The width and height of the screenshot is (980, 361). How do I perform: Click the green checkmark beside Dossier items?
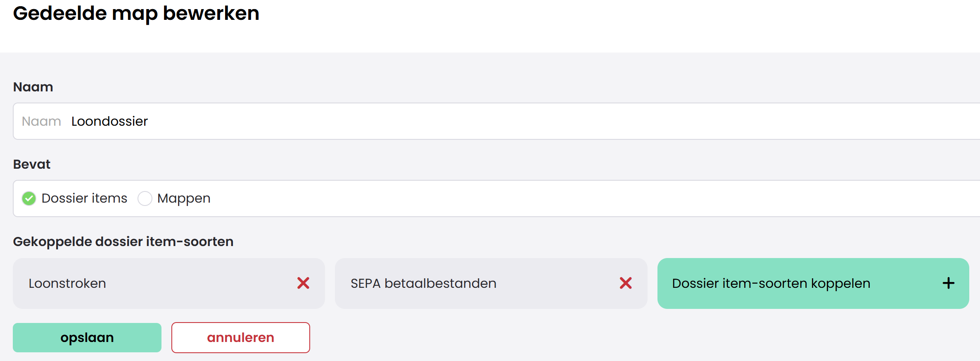(x=28, y=198)
